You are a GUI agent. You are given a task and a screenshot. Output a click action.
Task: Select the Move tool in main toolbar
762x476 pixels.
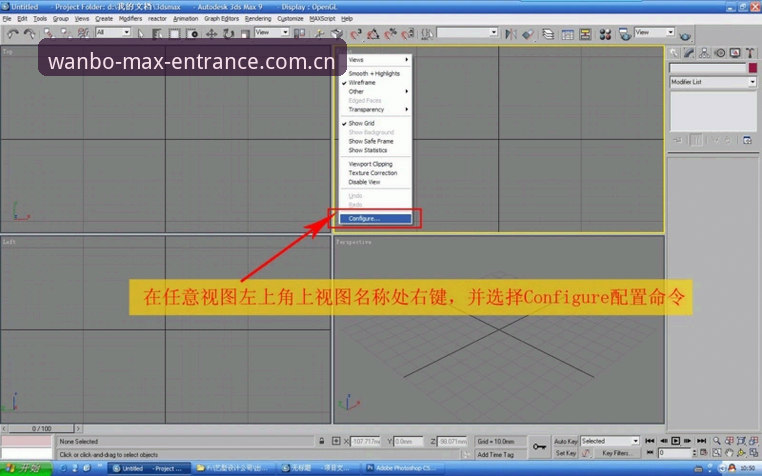(x=211, y=34)
